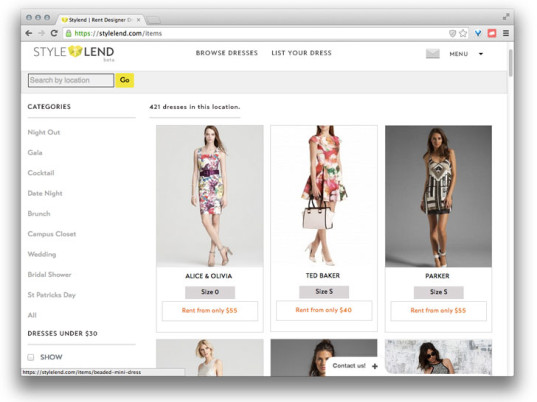Close the Stylend browser tab
537x402 pixels.
138,20
